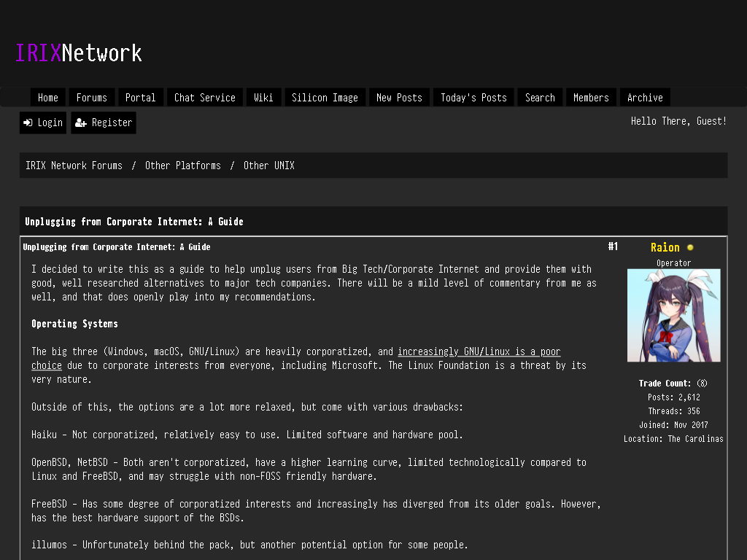Screen dimensions: 747x560
Task: Open Raion's avatar image
Action: [673, 315]
